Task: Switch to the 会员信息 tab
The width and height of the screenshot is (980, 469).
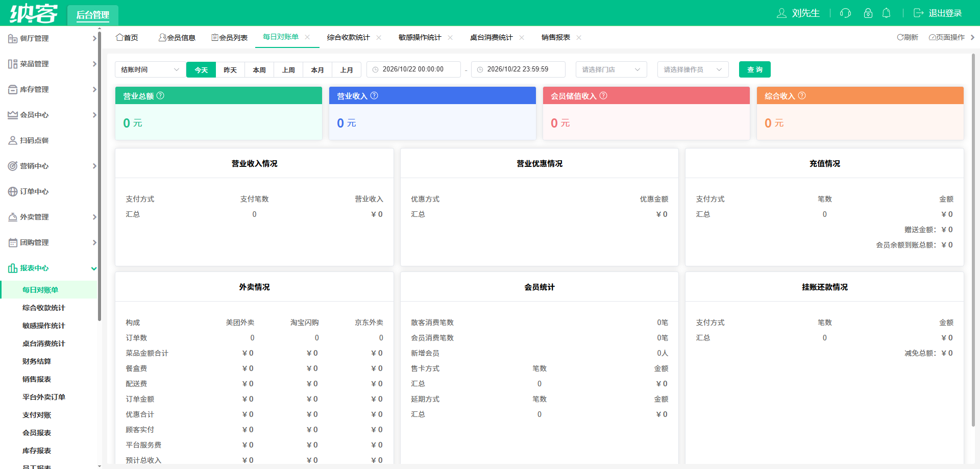Action: [177, 38]
